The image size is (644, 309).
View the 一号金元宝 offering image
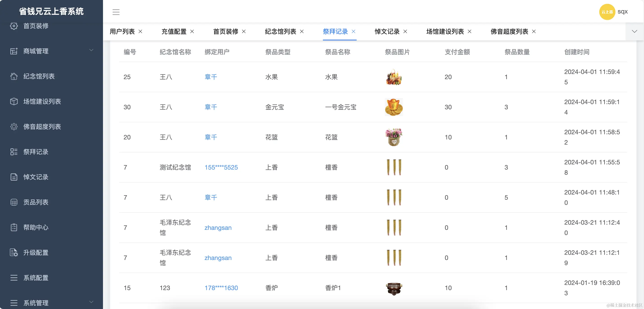(x=394, y=107)
